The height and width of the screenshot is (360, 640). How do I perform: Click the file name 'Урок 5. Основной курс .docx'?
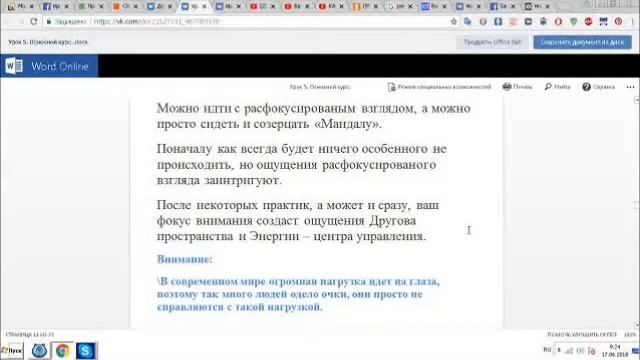click(x=48, y=42)
